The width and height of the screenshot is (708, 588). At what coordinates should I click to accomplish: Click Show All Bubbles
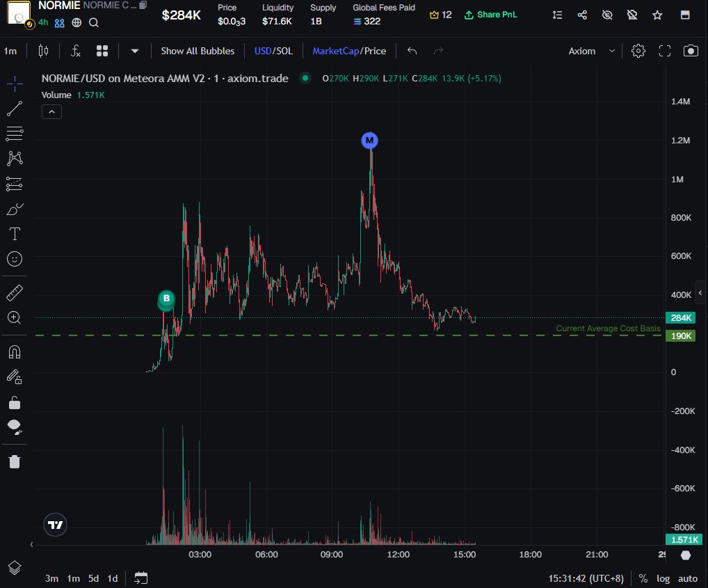(198, 51)
